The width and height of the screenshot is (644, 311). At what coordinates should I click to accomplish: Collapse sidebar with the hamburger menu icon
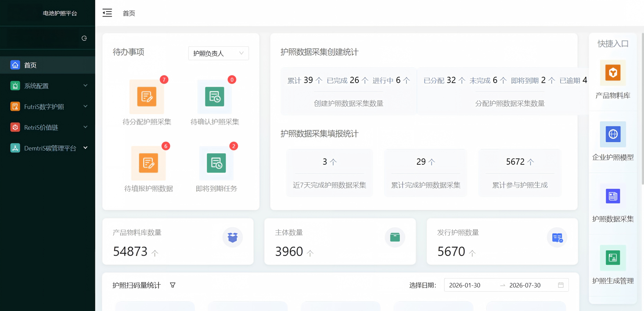pos(107,13)
